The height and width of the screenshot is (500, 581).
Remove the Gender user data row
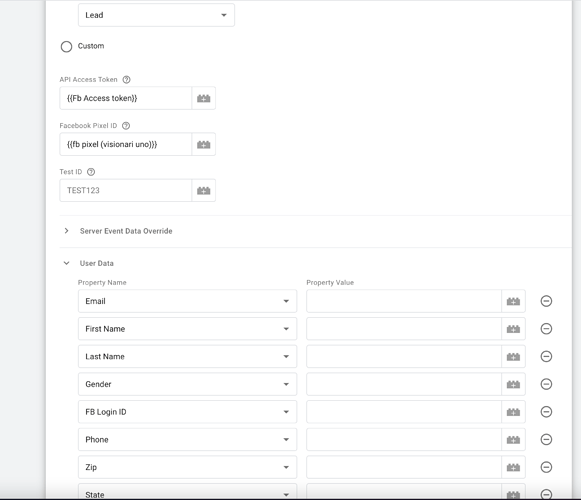546,384
